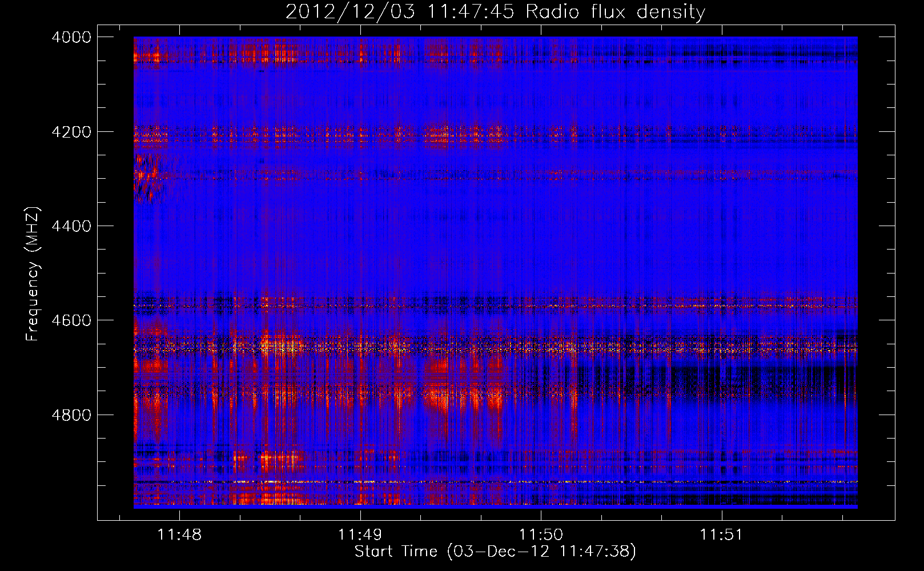The image size is (924, 571).
Task: Select the 11:51 time axis label
Action: point(721,535)
